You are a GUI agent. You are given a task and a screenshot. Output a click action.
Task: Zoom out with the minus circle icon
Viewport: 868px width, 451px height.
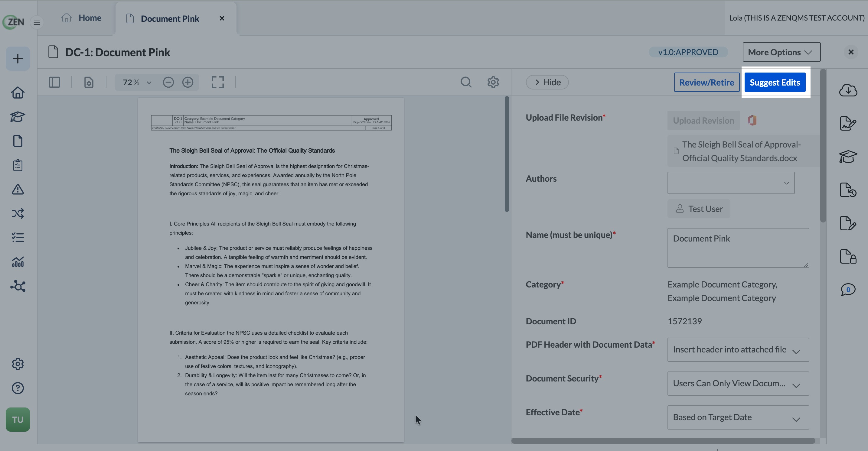click(168, 82)
